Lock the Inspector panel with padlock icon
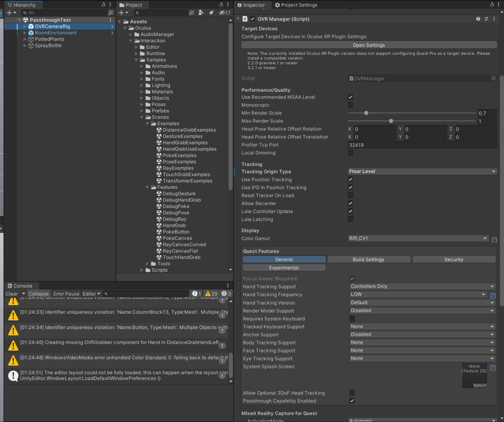This screenshot has width=504, height=422. point(492,5)
